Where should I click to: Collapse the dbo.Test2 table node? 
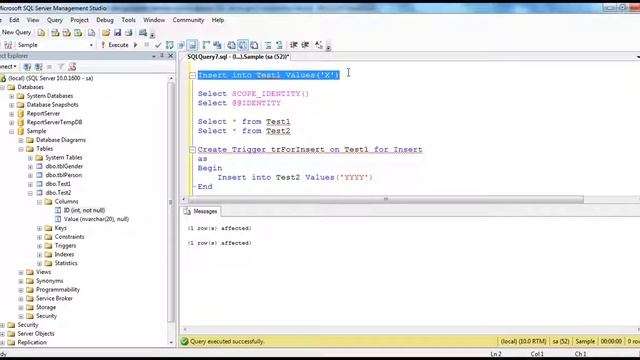(x=30, y=193)
